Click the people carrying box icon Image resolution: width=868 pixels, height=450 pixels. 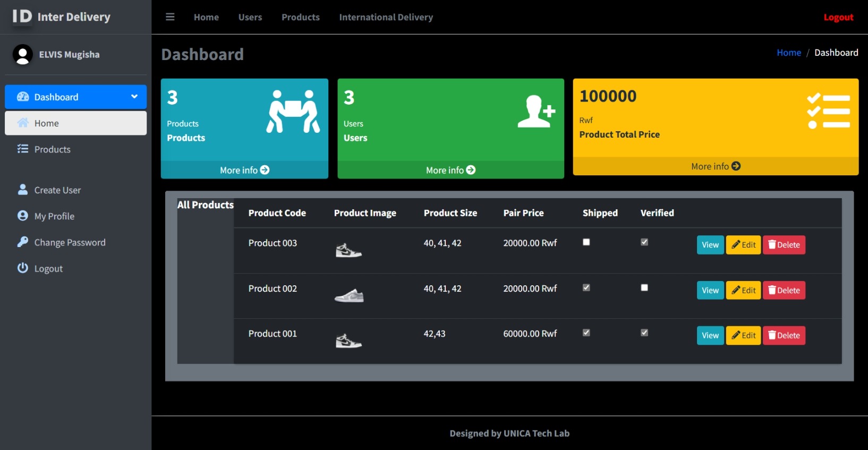click(x=293, y=111)
